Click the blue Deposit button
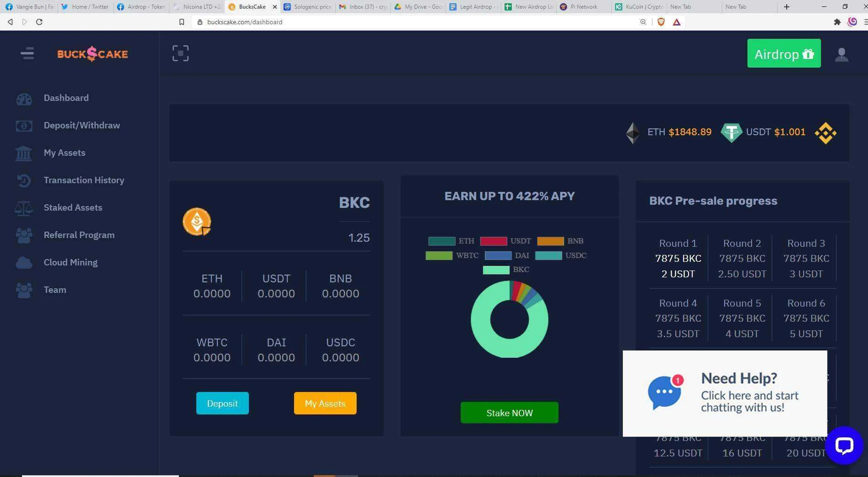Screen dimensions: 868x477 [222, 403]
